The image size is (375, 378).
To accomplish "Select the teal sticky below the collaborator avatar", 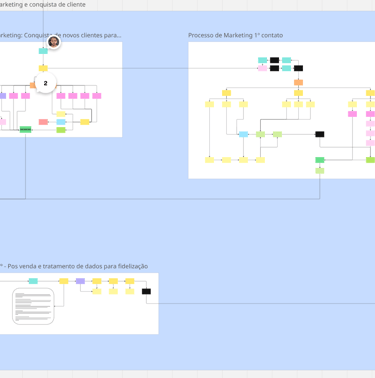I will tap(43, 51).
